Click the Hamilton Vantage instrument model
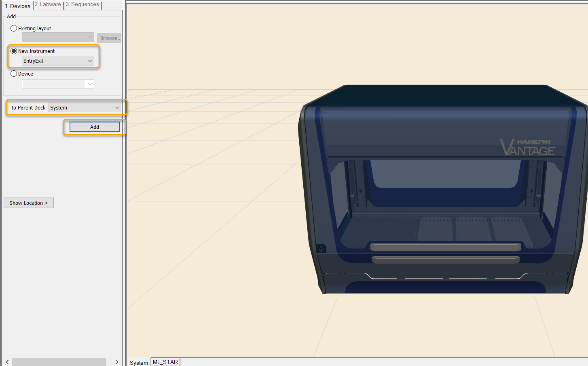The height and width of the screenshot is (366, 588). click(x=443, y=189)
